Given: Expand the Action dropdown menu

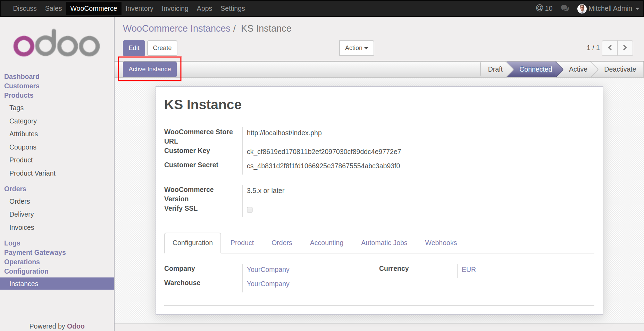Looking at the screenshot, I should pos(356,48).
